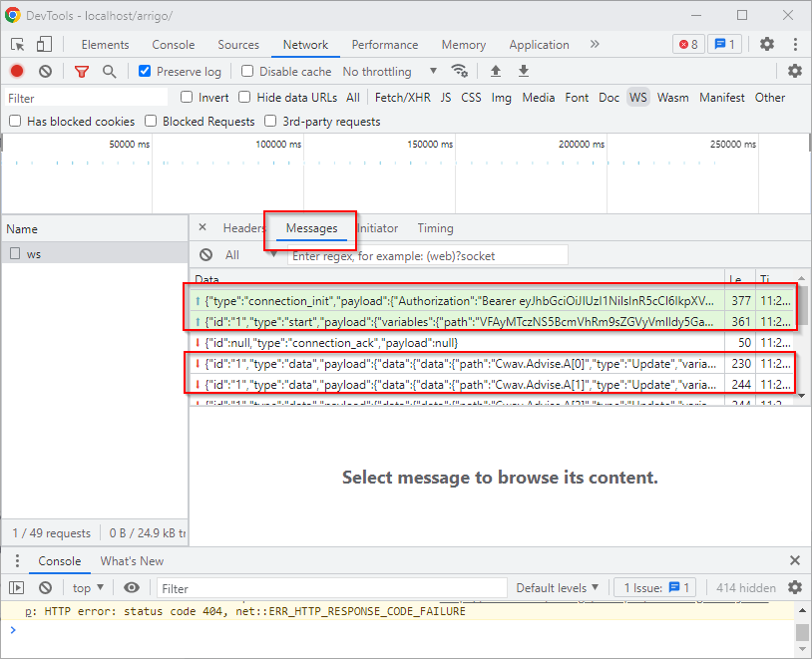Viewport: 812px width, 659px height.
Task: Open the DevTools three-dot customize menu
Action: pos(795,45)
